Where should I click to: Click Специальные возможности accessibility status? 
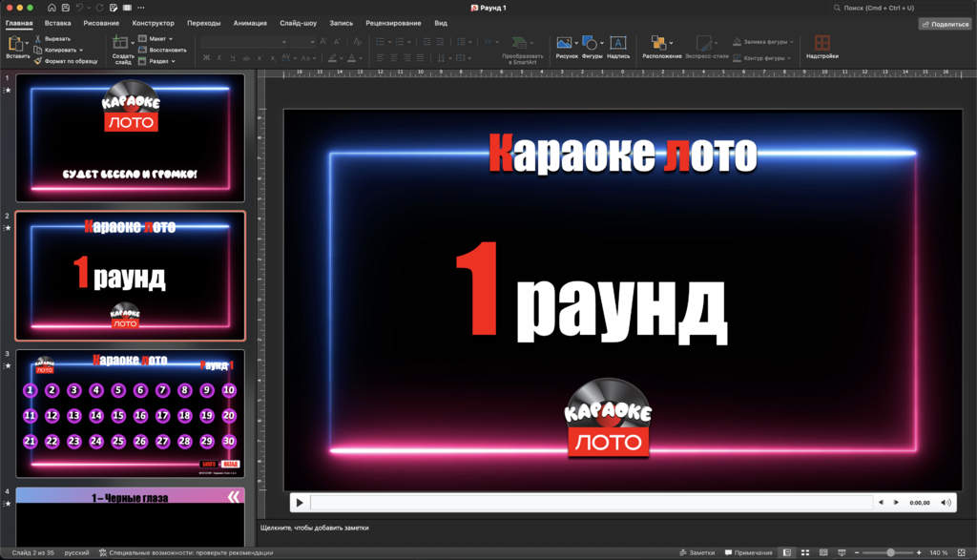tap(186, 552)
